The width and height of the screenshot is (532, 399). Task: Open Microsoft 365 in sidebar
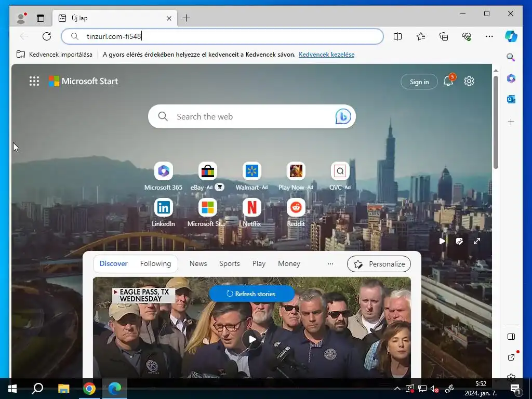pos(511,78)
